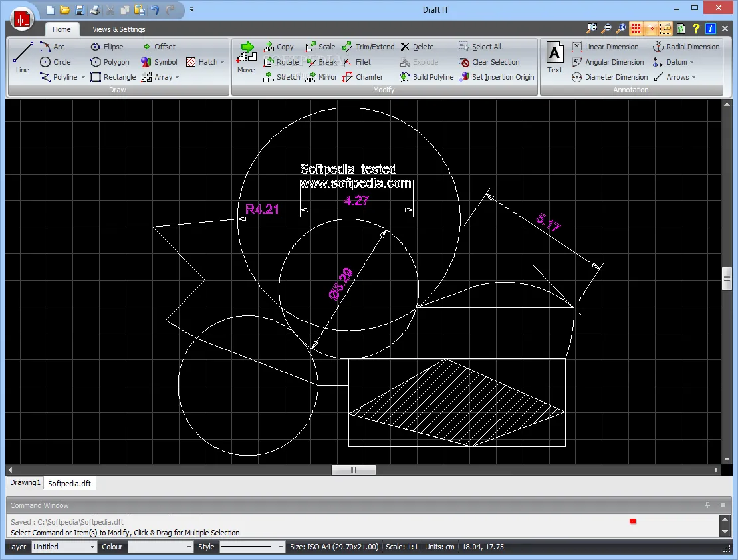Viewport: 738px width, 560px height.
Task: Expand the Colour dropdown
Action: 160,547
